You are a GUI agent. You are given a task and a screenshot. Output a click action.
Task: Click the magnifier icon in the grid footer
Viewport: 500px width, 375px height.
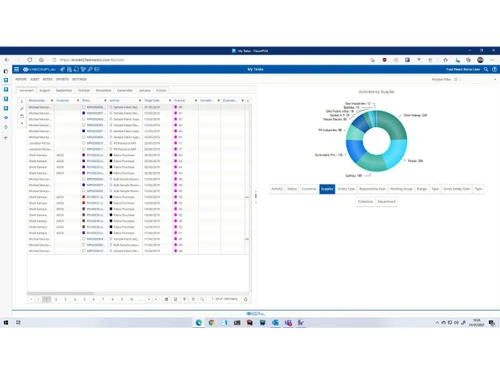point(202,299)
